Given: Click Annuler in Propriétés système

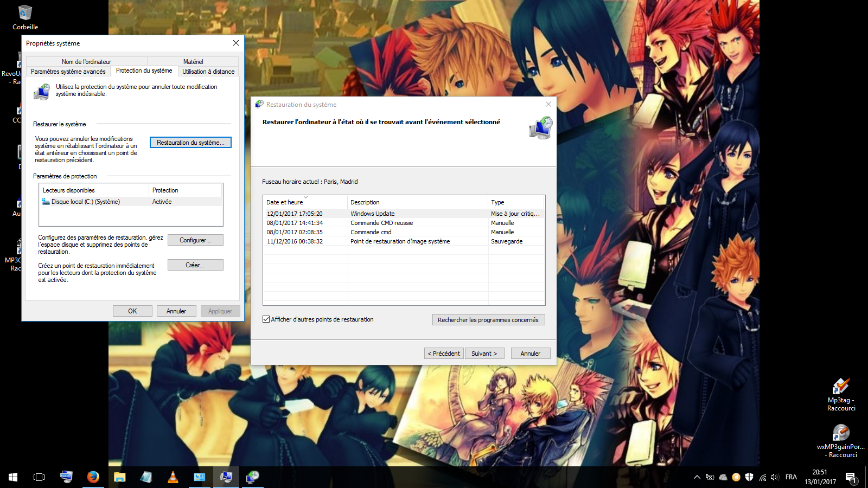Looking at the screenshot, I should coord(176,311).
